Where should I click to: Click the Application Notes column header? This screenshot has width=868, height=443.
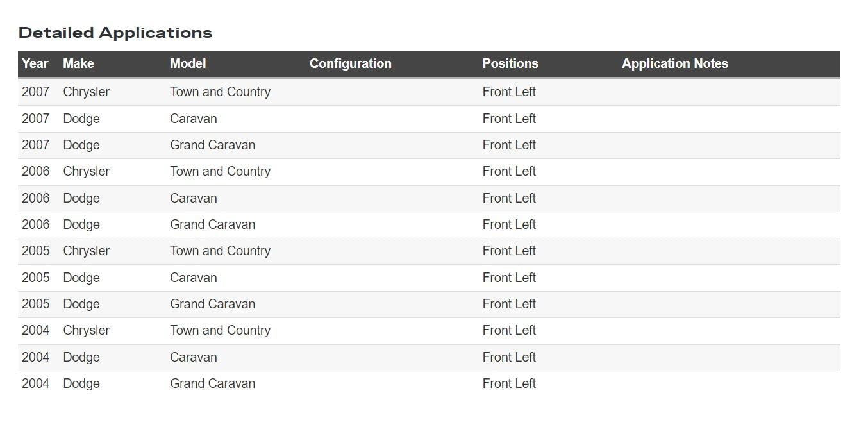click(675, 63)
